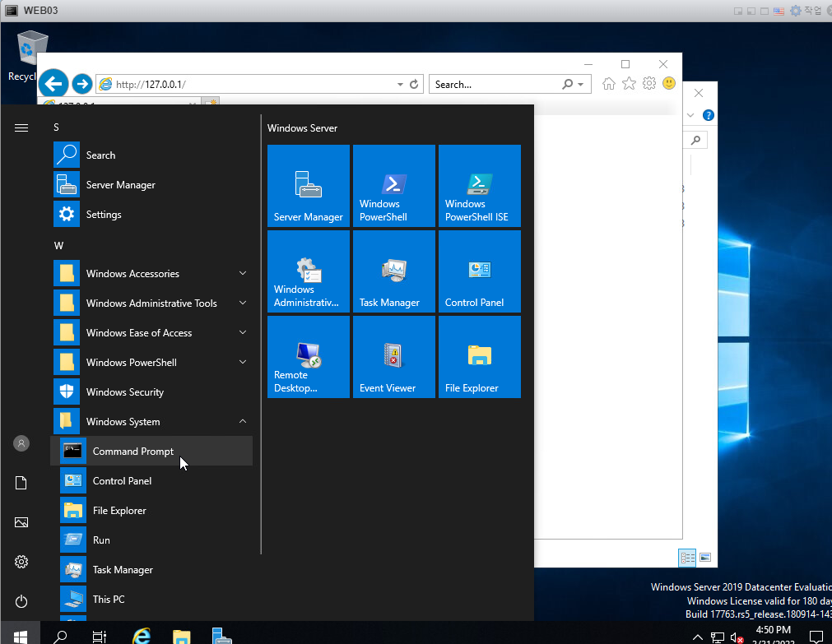Open Settings in the app list

(x=151, y=215)
